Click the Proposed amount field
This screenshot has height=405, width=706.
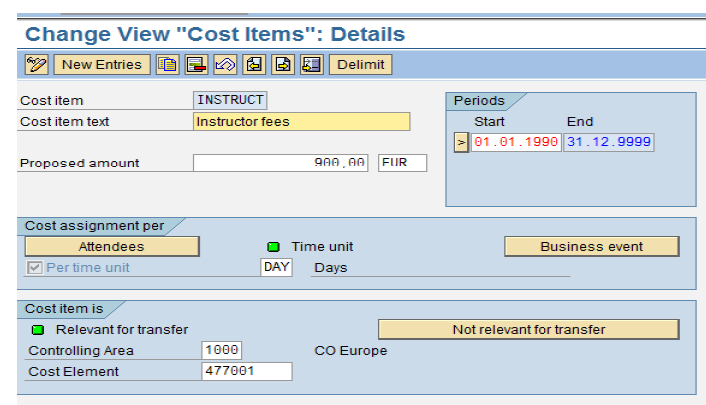(x=281, y=163)
